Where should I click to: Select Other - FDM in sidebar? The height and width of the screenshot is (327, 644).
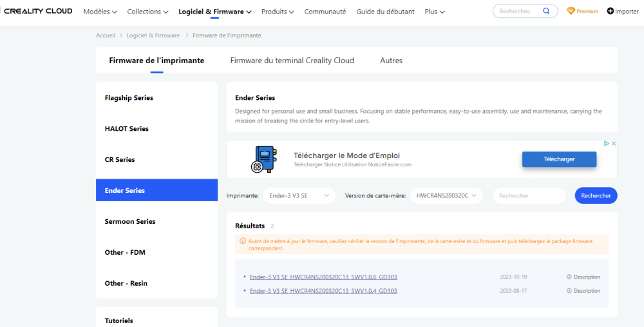tap(157, 252)
